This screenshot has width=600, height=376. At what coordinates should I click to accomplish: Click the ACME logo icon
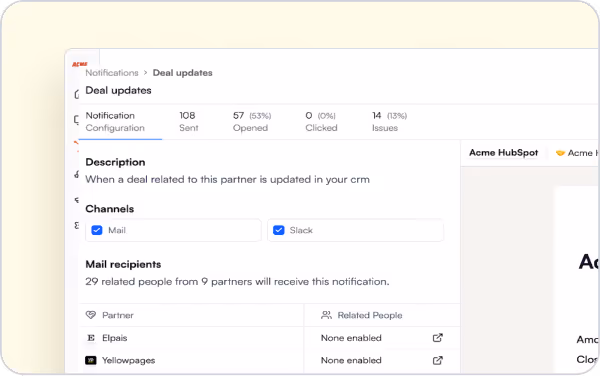coord(80,64)
